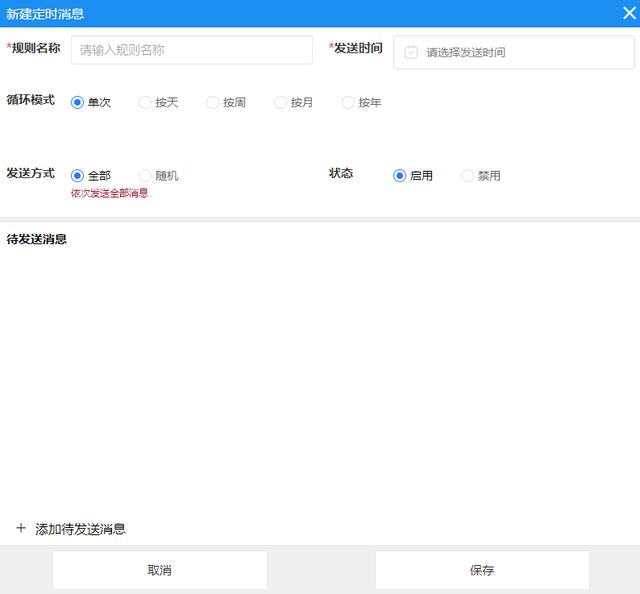Click the 依次发送全部消息 hint text
The height and width of the screenshot is (594, 640).
point(109,193)
